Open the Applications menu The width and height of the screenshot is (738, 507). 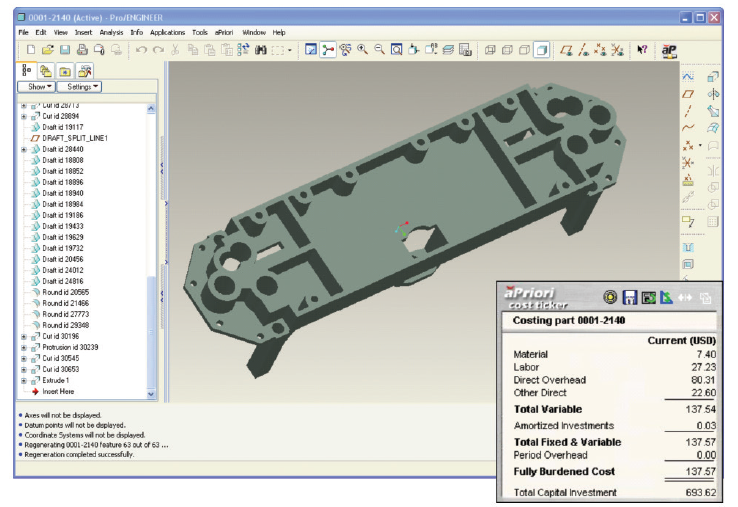pos(168,32)
